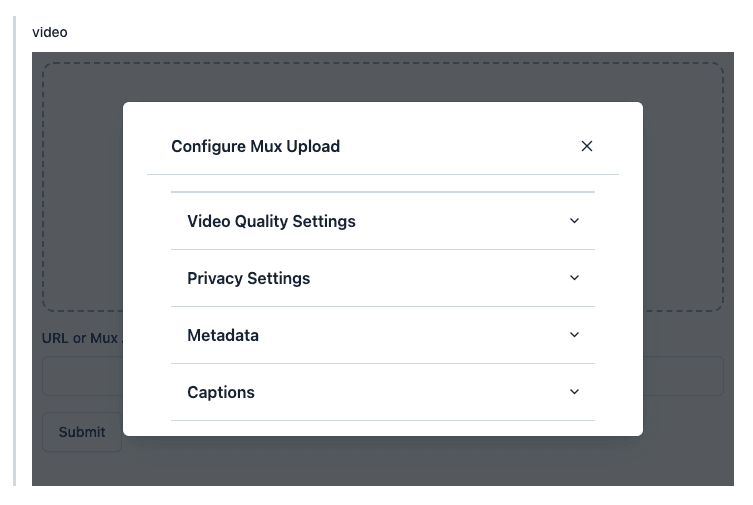Click the top dashed border of drop zone
This screenshot has width=753, height=505.
[x=380, y=64]
